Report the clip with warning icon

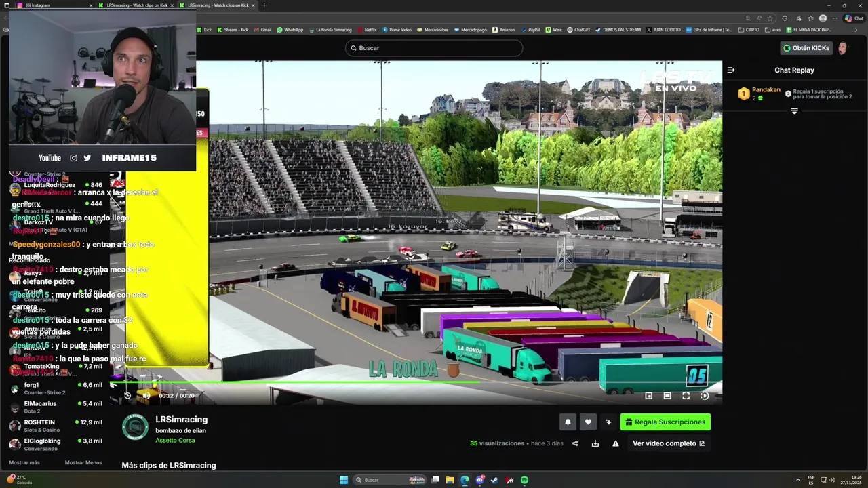616,443
